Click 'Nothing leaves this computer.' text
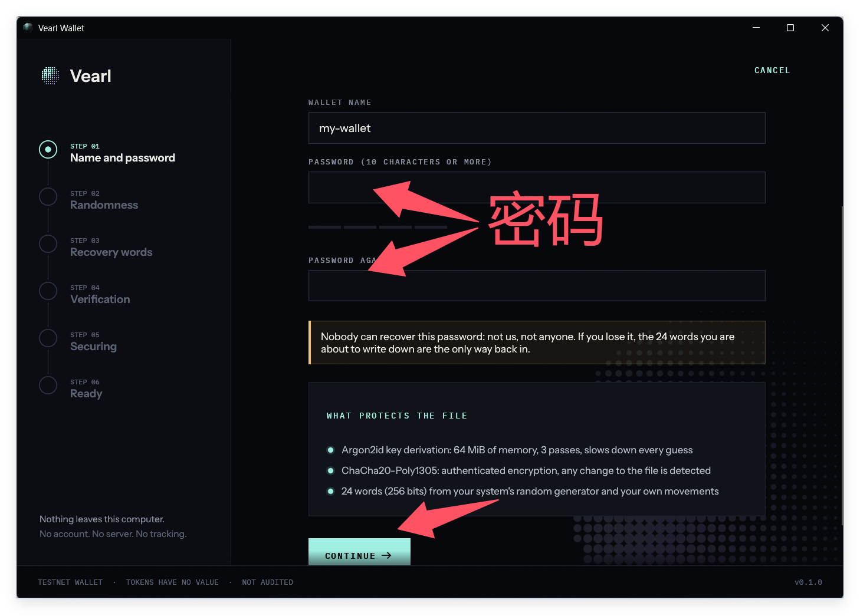Viewport: 860px width, 616px height. [x=102, y=519]
